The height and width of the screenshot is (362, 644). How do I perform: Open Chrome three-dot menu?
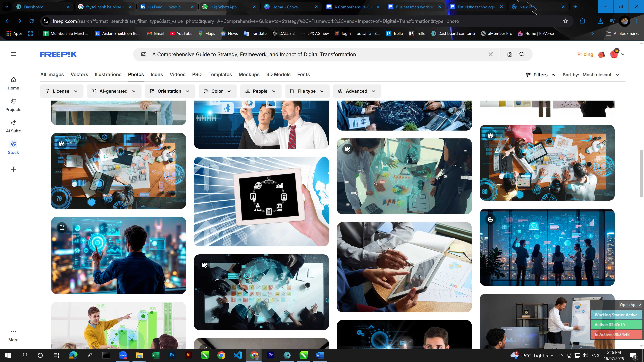click(x=636, y=21)
